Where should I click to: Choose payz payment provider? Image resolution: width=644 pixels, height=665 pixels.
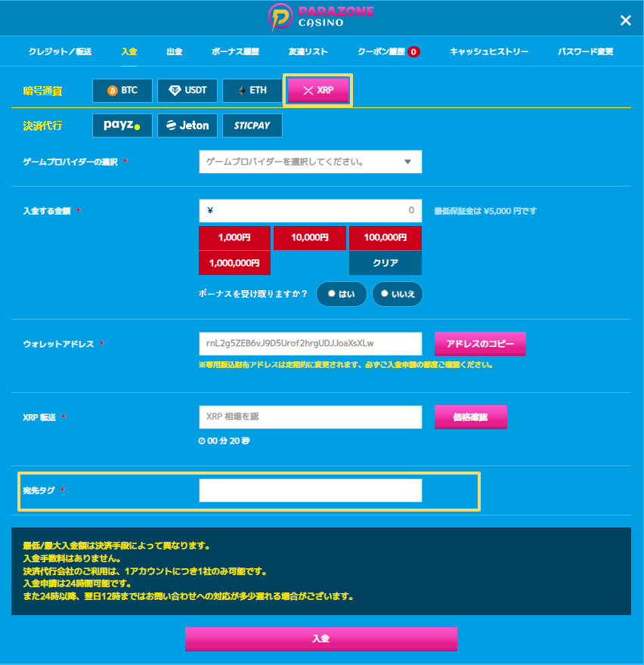122,125
